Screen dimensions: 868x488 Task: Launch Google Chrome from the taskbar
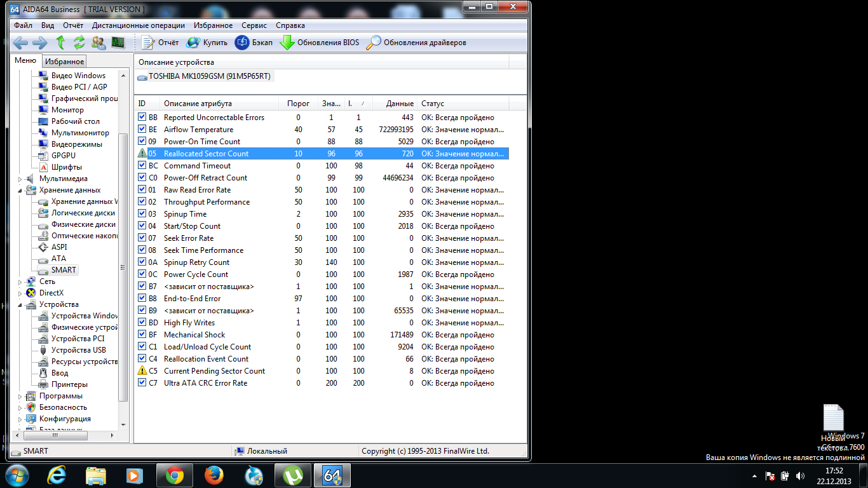(x=175, y=475)
